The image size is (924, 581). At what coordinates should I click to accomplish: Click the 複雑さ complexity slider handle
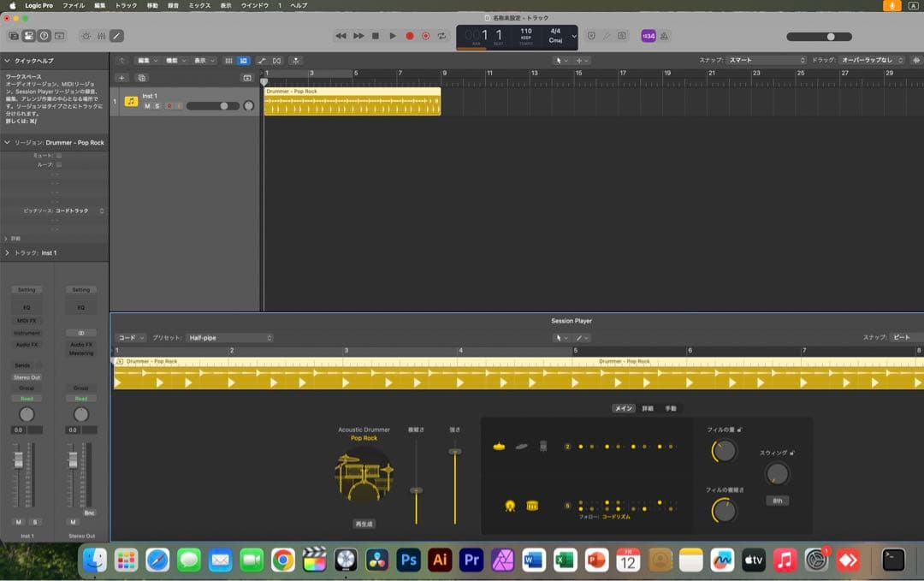coord(416,490)
